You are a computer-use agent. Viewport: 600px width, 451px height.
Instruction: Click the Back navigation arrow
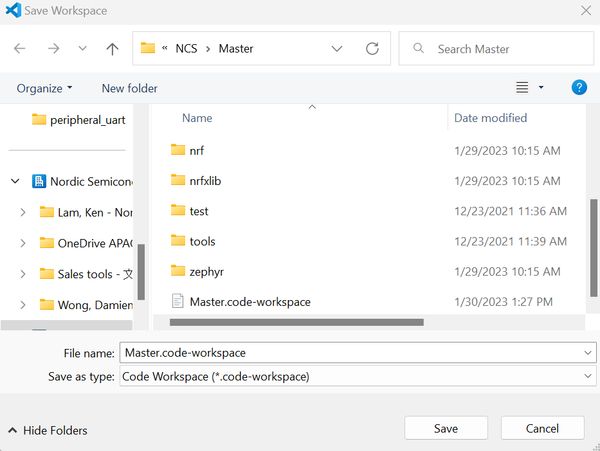tap(20, 48)
